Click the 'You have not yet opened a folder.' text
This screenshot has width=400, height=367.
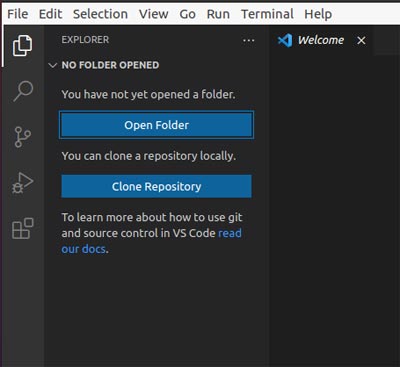click(148, 94)
